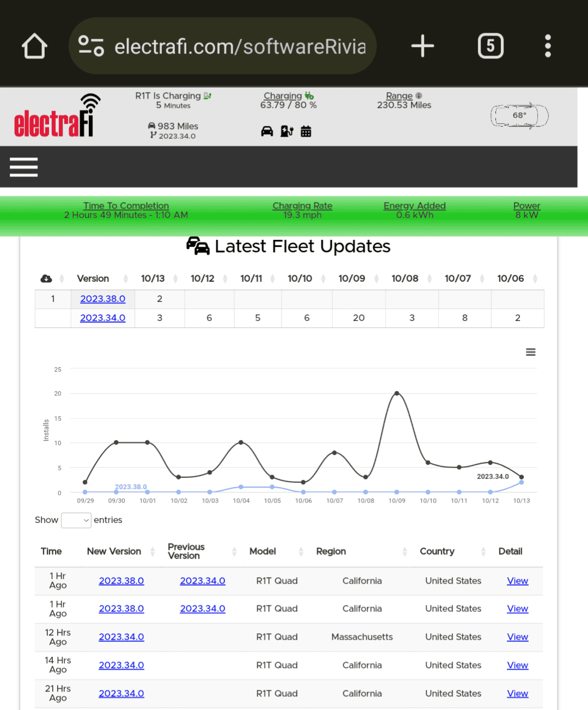The image size is (588, 710).
Task: Click the Range header link
Action: coord(399,96)
